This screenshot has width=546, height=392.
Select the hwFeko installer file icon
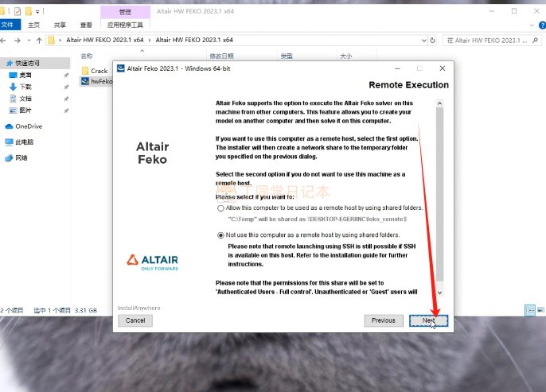pos(85,81)
